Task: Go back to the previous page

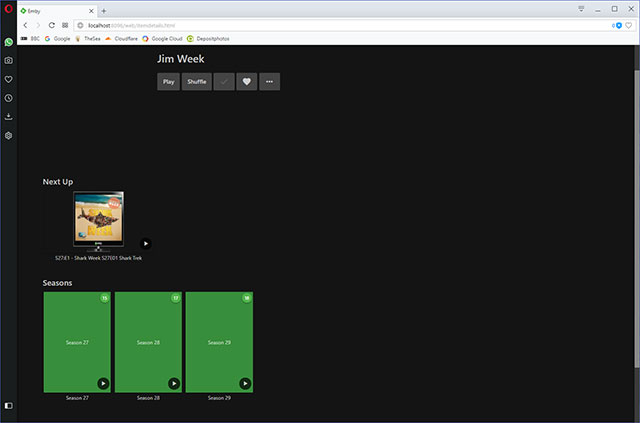Action: [25, 25]
